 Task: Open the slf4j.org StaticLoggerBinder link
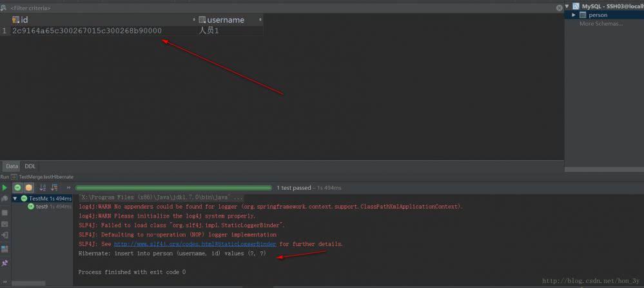[x=195, y=244]
